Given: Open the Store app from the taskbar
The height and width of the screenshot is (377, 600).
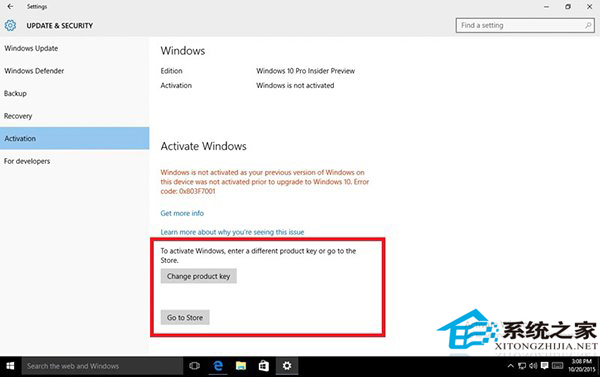Looking at the screenshot, I should coord(264,366).
